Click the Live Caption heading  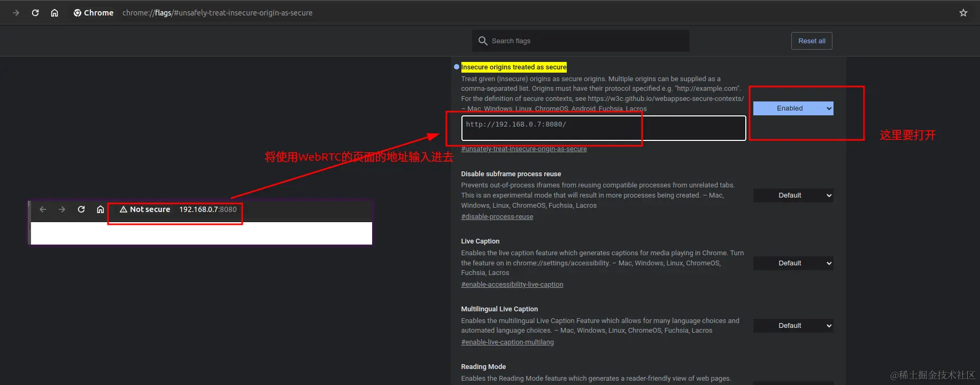point(480,241)
